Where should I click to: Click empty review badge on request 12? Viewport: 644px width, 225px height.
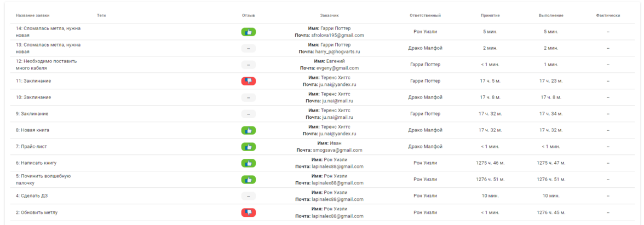tap(248, 65)
